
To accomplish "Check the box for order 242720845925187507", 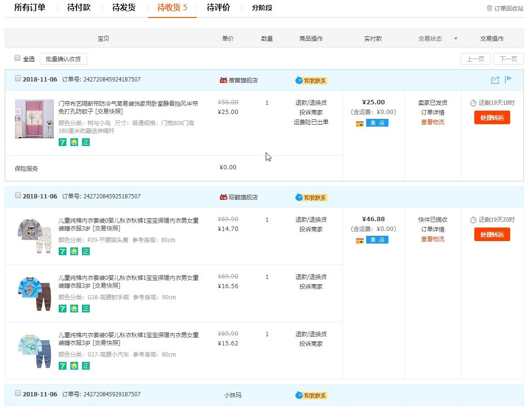I will point(18,196).
